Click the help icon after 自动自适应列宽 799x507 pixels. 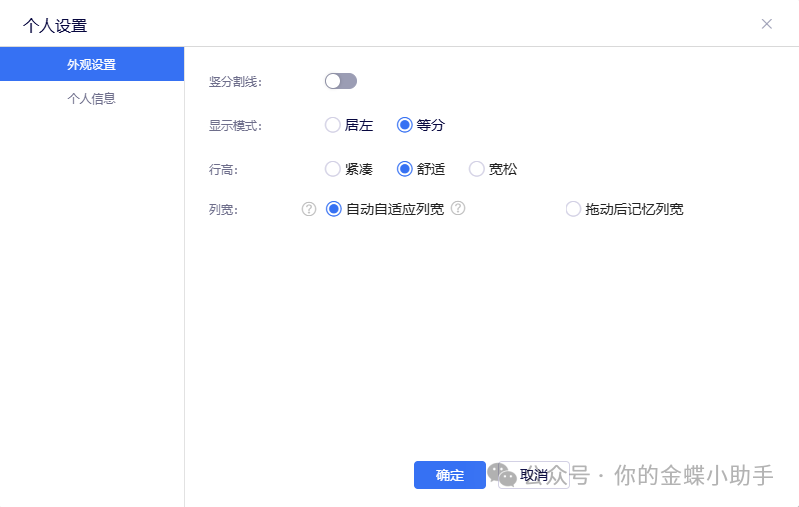point(458,208)
